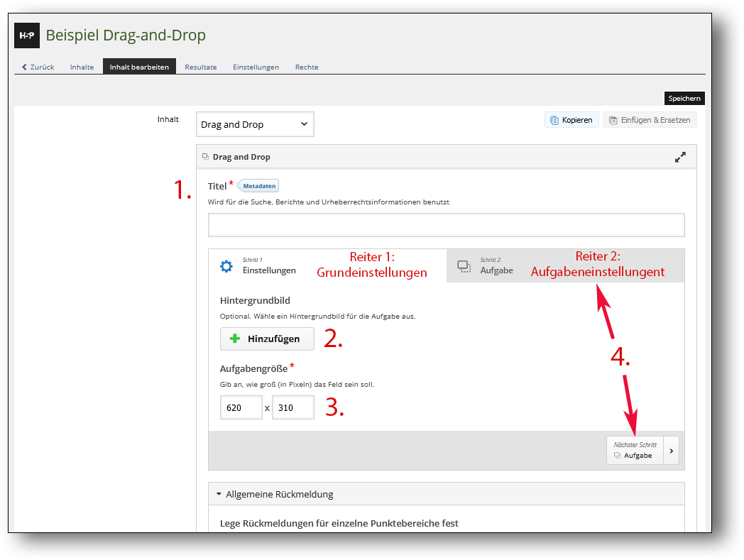Add a background image via Hinzufügen
The image size is (744, 560).
coord(267,339)
